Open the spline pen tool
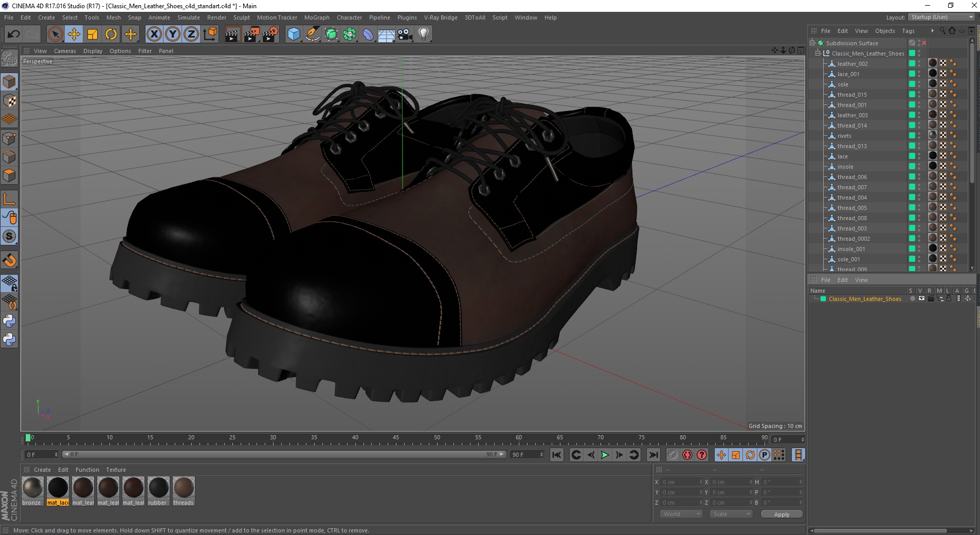 click(x=312, y=34)
